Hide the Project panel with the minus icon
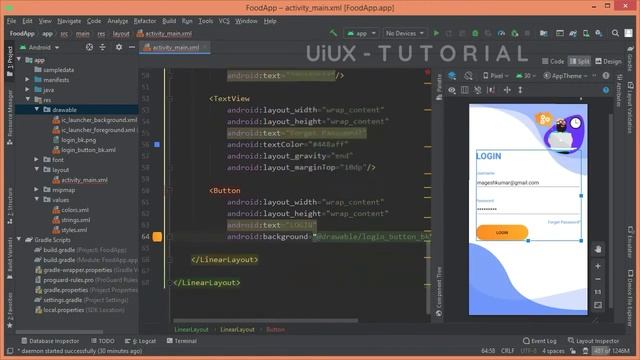Image resolution: width=640 pixels, height=360 pixels. click(132, 47)
